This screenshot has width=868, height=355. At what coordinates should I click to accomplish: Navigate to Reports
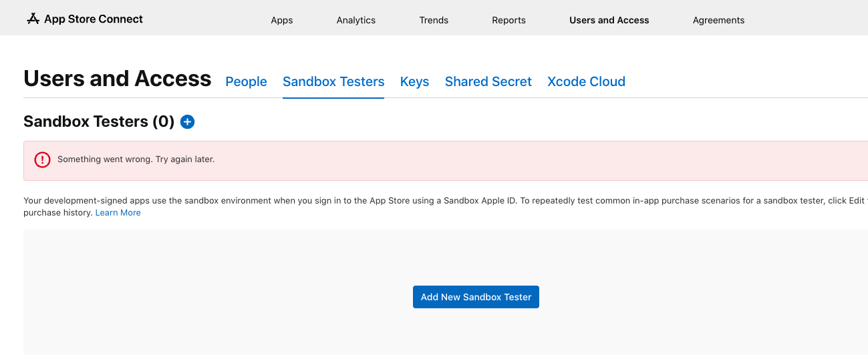509,20
